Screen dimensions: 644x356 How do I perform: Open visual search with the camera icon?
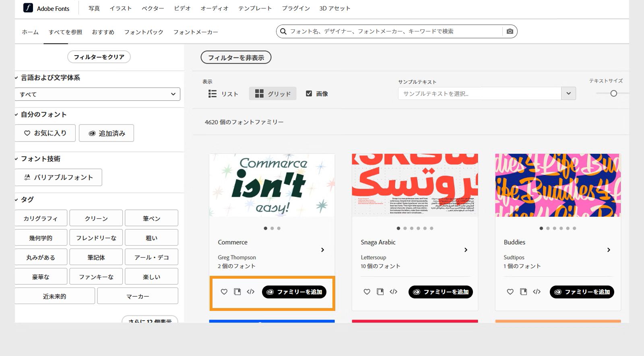[510, 31]
